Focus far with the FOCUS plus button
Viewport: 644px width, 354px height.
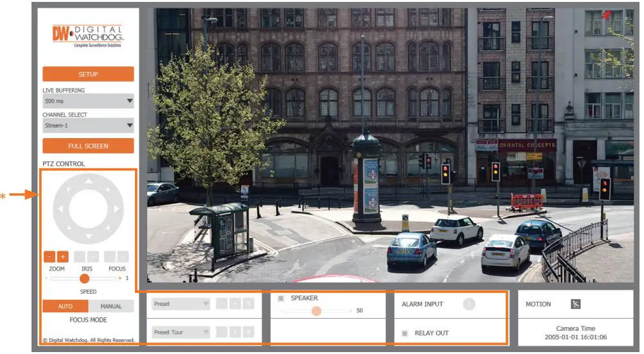[123, 257]
